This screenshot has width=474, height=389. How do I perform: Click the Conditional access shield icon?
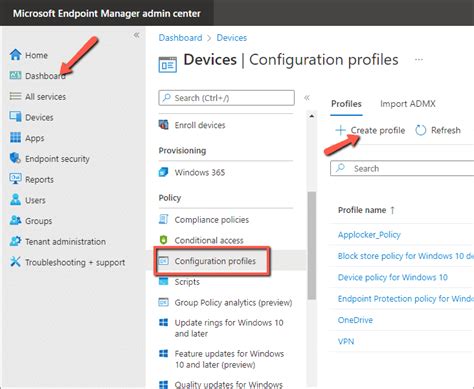[x=163, y=240]
